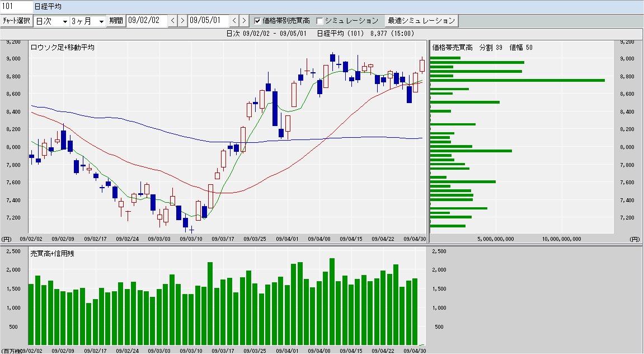Click the tallest volume bar near 09/04/08
The height and width of the screenshot is (354, 644).
(x=332, y=301)
